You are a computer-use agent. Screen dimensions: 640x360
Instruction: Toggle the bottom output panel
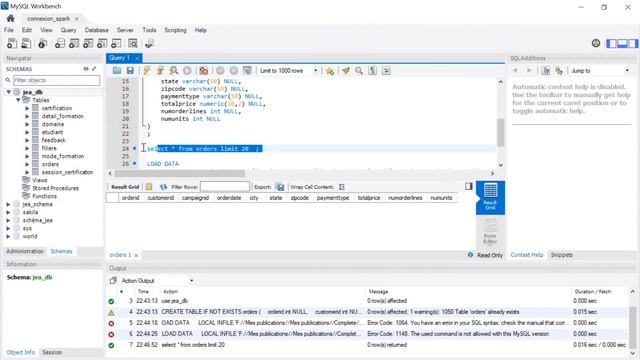tap(622, 43)
